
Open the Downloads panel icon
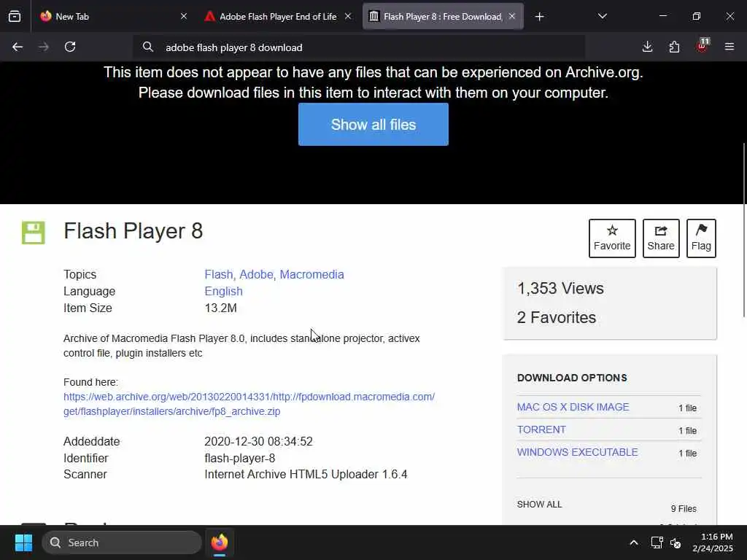pos(647,47)
